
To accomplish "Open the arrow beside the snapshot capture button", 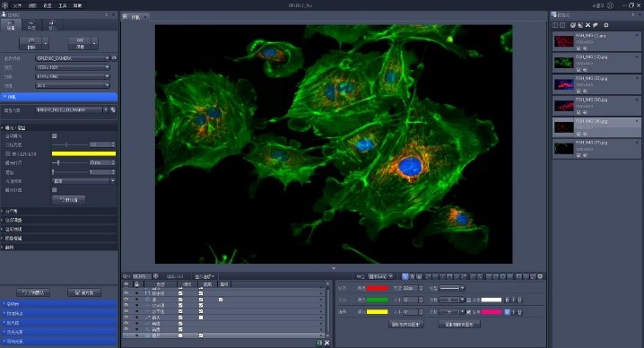I will click(x=46, y=43).
